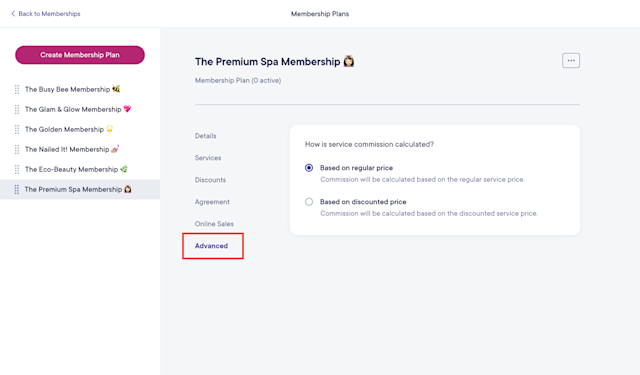Click the Golden Membership drag handle
The height and width of the screenshot is (375, 640).
pyautogui.click(x=17, y=129)
